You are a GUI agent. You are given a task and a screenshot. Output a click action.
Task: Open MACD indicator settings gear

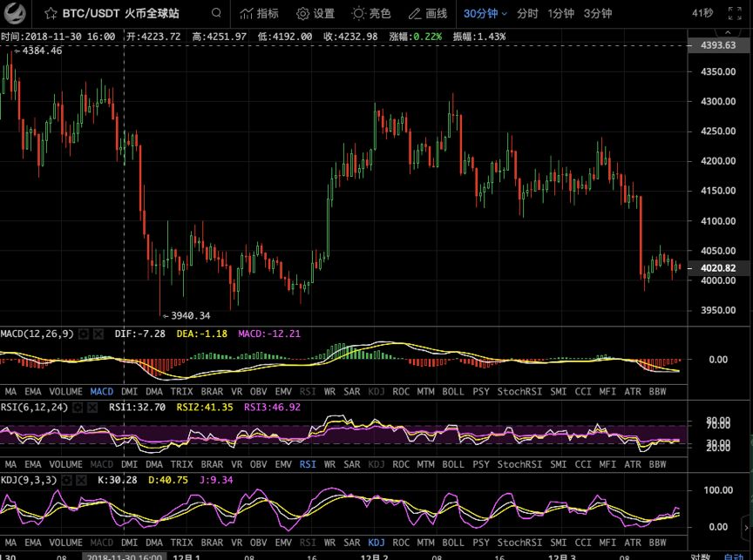84,334
